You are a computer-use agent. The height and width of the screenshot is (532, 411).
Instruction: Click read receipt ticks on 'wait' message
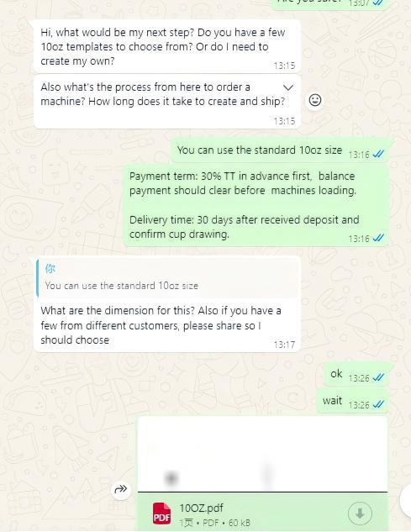378,404
